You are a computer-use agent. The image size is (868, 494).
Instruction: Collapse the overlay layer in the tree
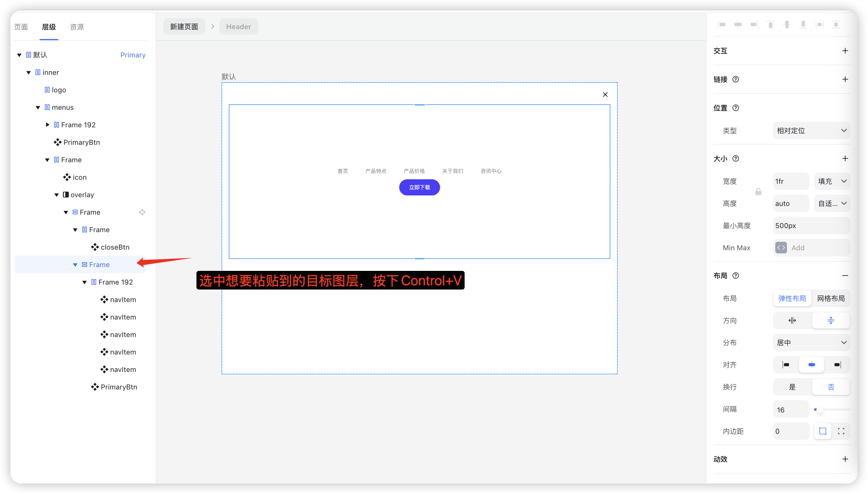(57, 195)
